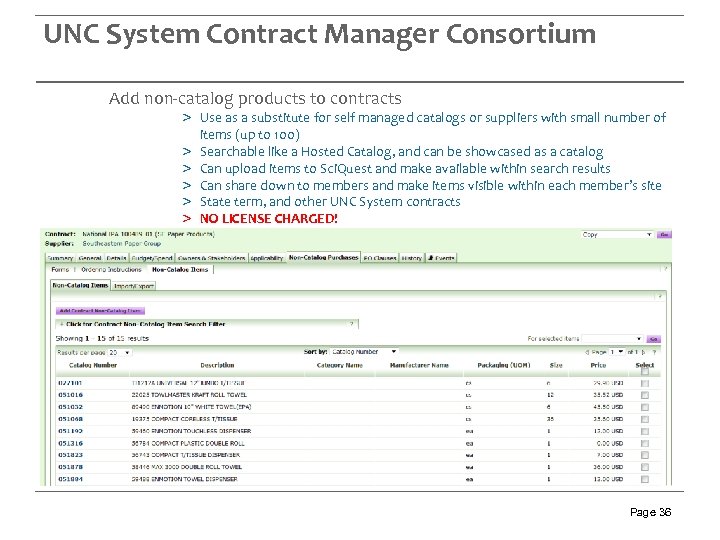Open catalog number 051032 link
This screenshot has width=720, height=540.
click(70, 407)
